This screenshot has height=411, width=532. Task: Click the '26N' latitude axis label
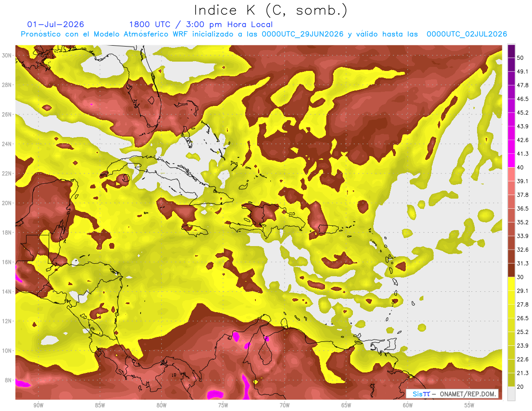(x=6, y=114)
